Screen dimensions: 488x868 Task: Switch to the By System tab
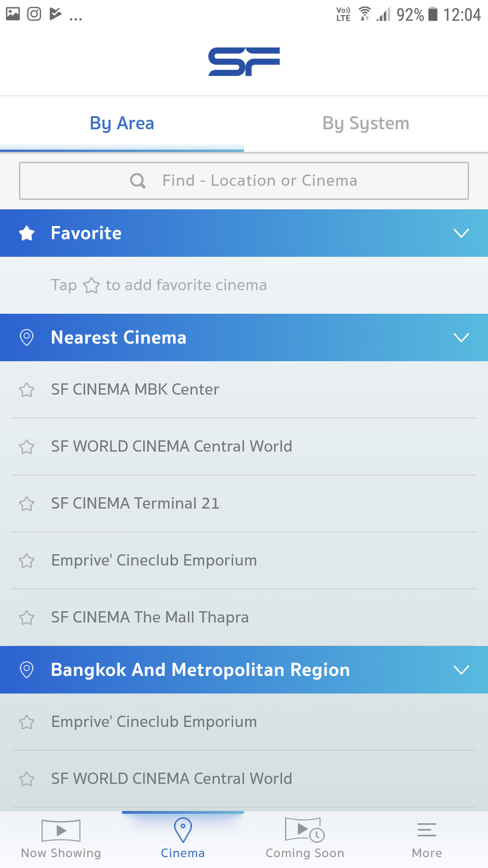coord(366,123)
